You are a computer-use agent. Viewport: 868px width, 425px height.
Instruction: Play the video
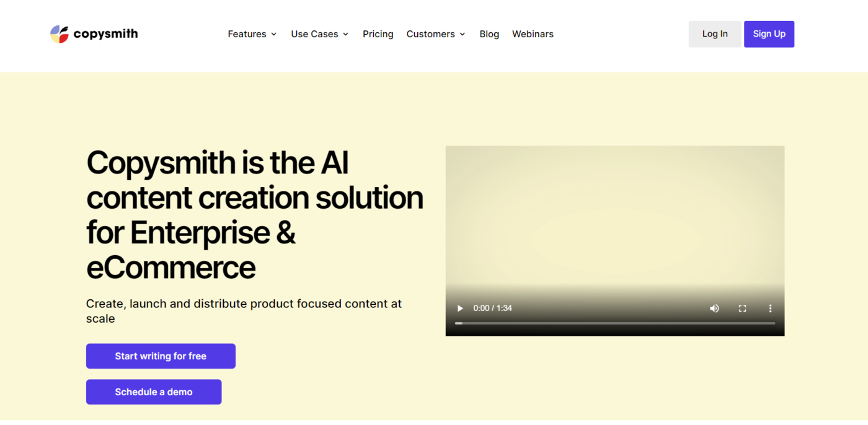pyautogui.click(x=460, y=309)
